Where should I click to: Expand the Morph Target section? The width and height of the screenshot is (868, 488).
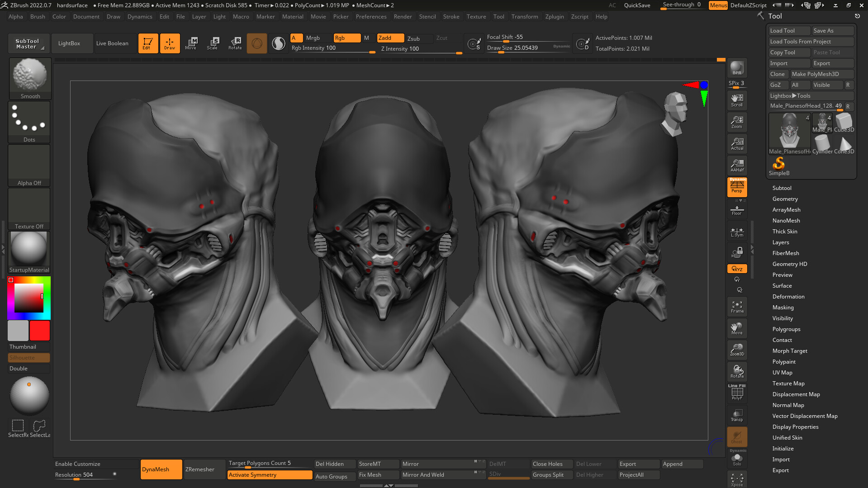tap(790, 351)
